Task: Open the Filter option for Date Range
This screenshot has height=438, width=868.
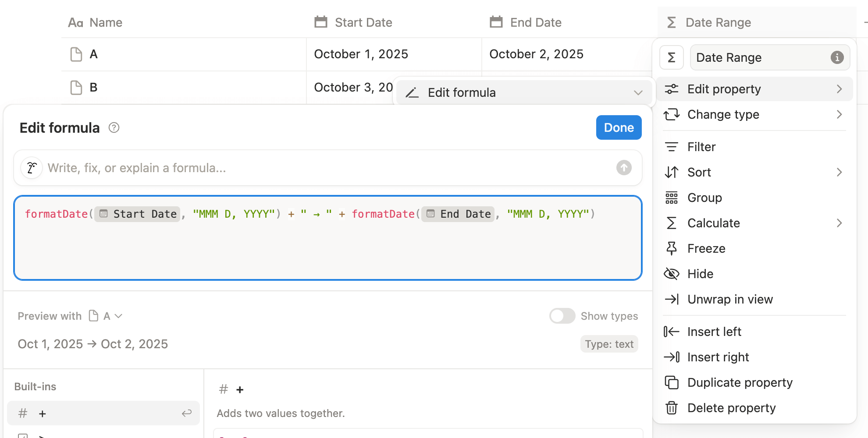Action: [701, 147]
